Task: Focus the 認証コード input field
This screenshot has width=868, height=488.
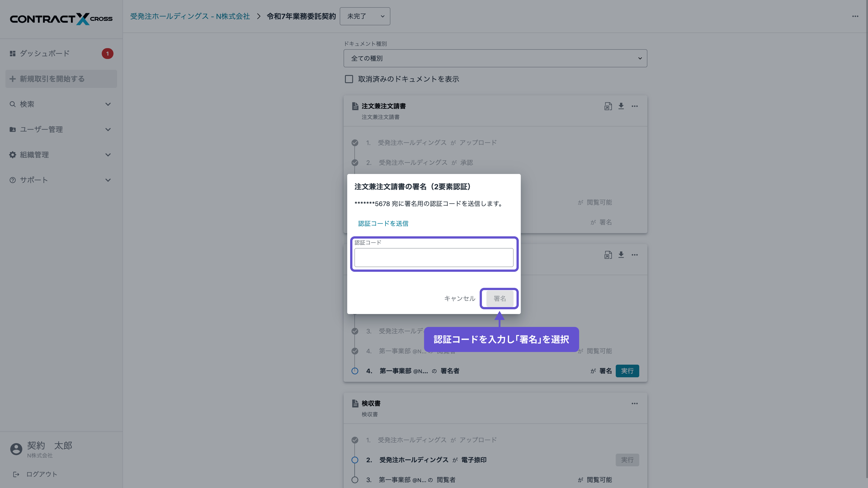Action: coord(434,258)
